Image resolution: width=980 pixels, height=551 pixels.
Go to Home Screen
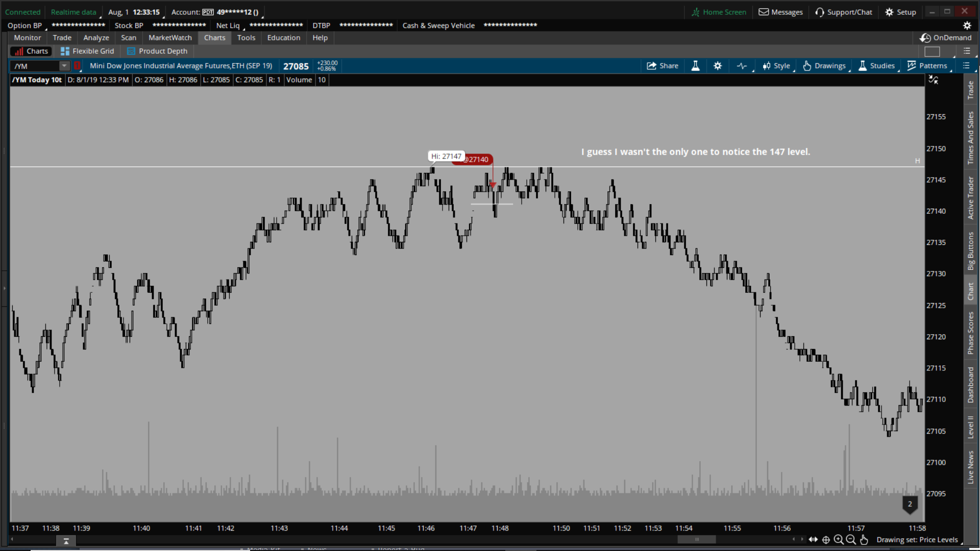click(719, 12)
